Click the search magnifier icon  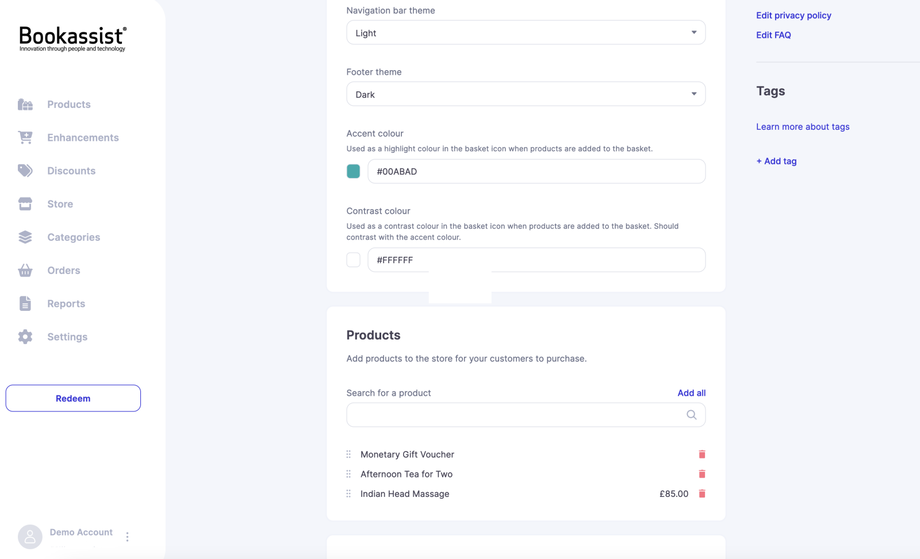(x=691, y=415)
